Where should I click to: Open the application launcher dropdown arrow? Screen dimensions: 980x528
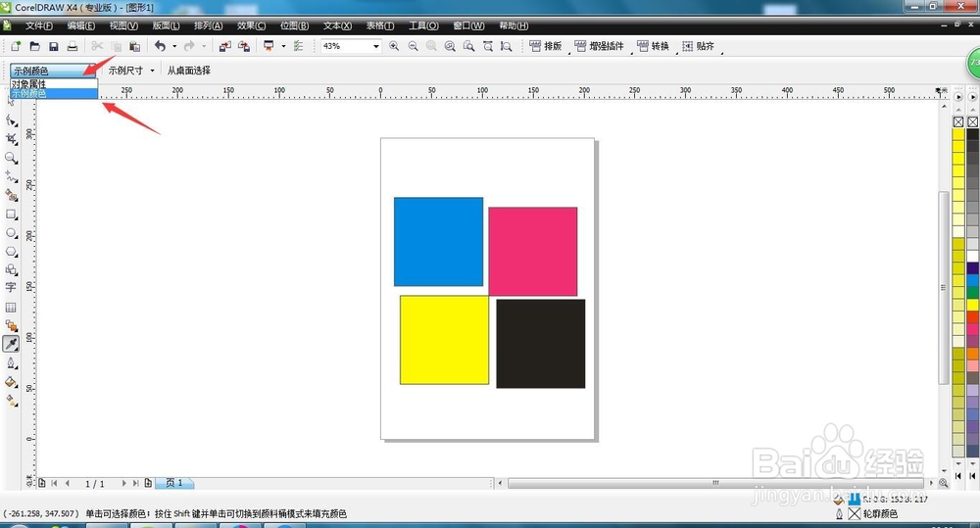pyautogui.click(x=283, y=46)
